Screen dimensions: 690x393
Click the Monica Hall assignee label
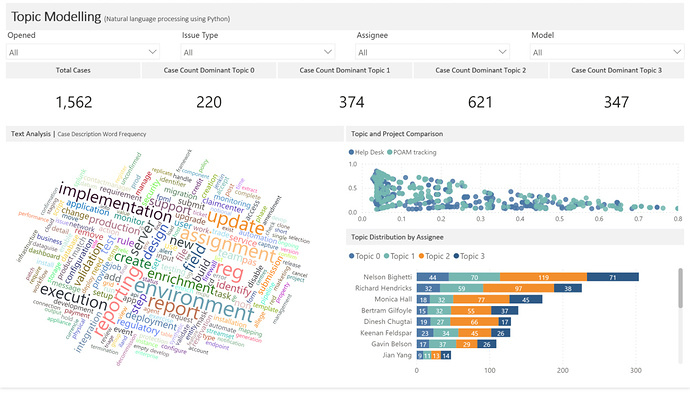click(x=393, y=299)
